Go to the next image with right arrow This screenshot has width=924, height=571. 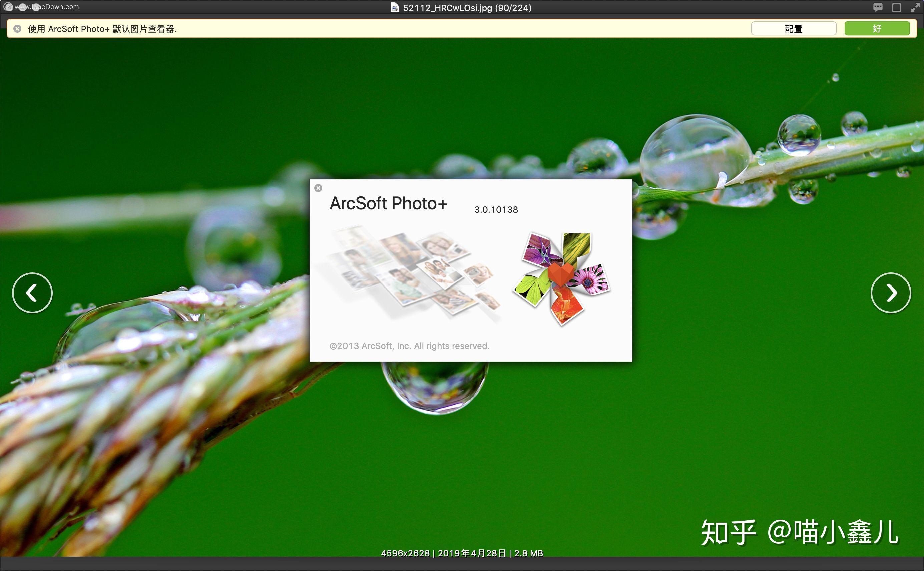(x=891, y=293)
